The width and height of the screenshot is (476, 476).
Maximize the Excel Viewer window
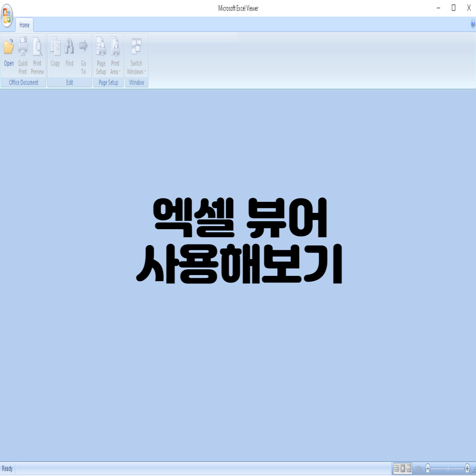click(x=454, y=8)
